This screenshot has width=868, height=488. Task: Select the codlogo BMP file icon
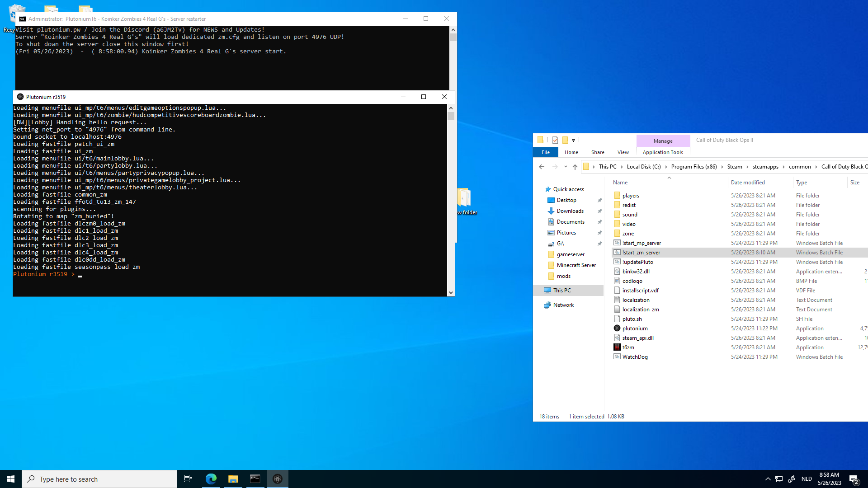[x=617, y=281]
